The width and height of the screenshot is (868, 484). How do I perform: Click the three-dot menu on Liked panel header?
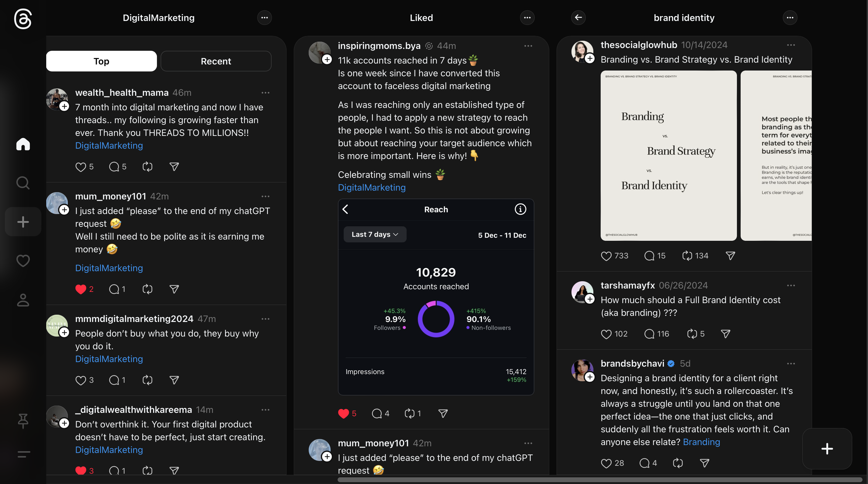click(x=527, y=18)
